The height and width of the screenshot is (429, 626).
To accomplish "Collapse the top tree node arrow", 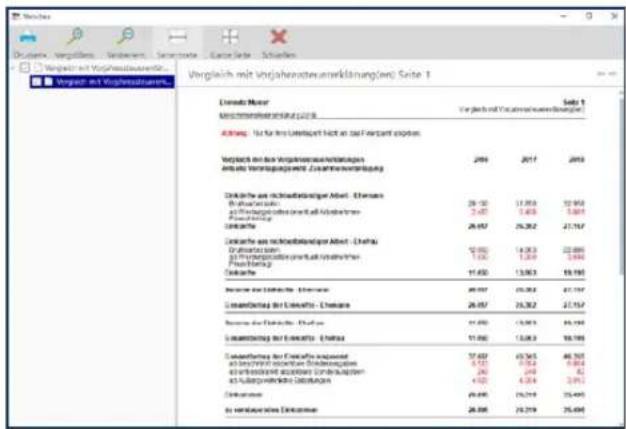I will click(13, 68).
